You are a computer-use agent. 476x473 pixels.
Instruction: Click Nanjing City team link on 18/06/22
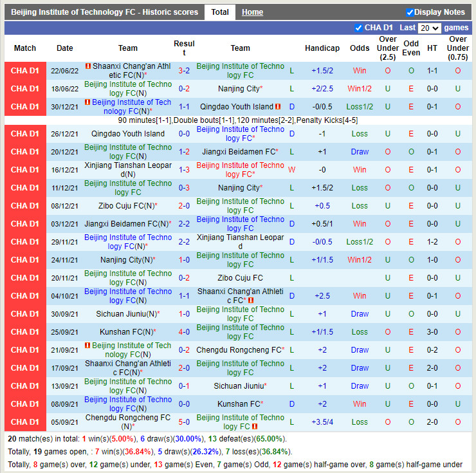[239, 89]
